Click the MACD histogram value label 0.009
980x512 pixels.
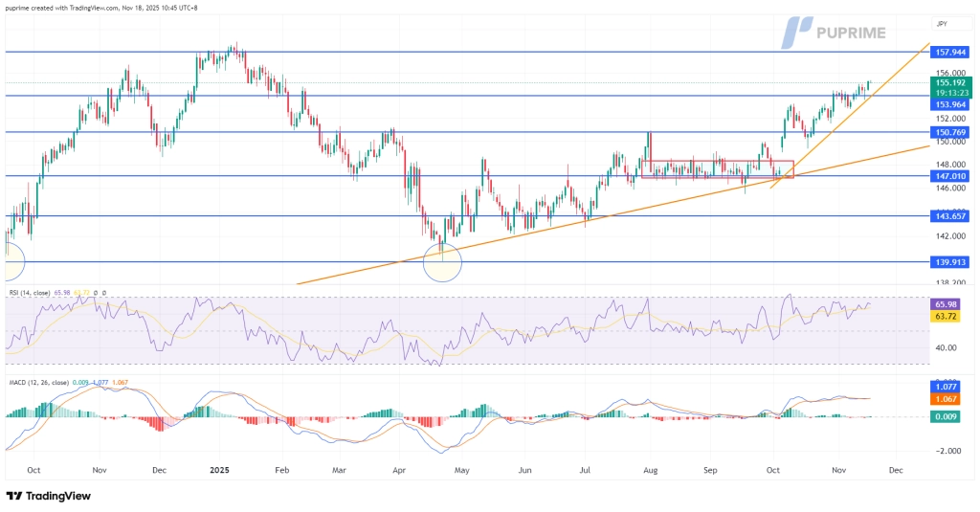(x=945, y=416)
